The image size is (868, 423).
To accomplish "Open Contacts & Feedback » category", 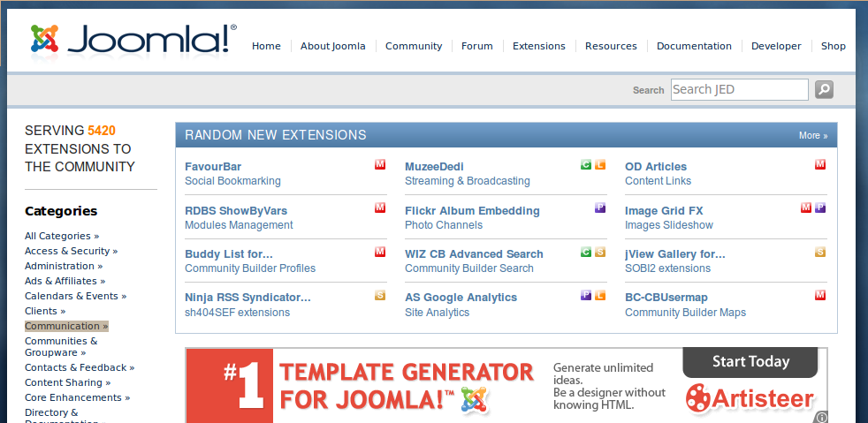I will (x=80, y=367).
